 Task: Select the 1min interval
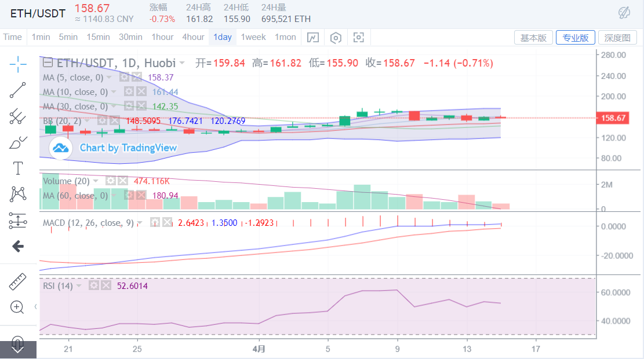tap(41, 37)
